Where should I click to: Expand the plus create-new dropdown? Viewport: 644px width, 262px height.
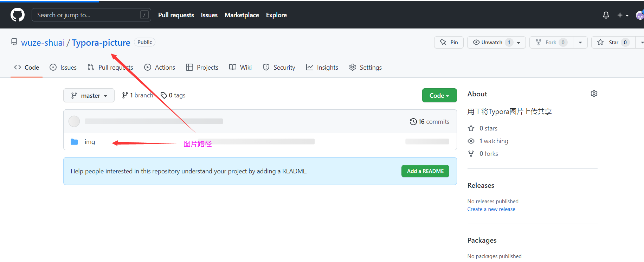(x=623, y=15)
